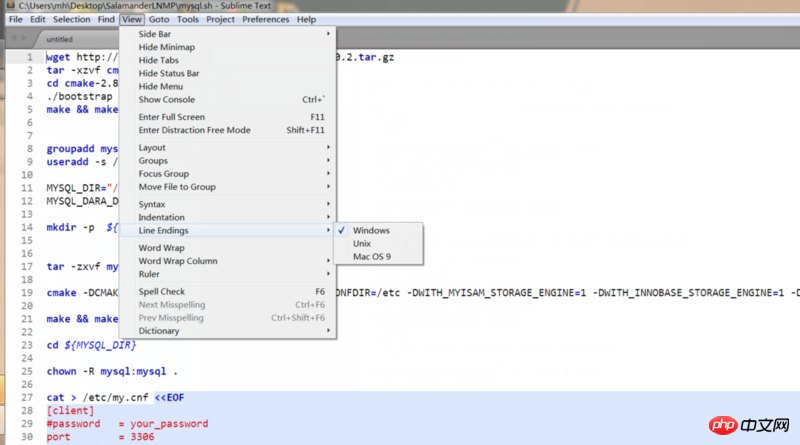Expand the Syntax submenu
Screen dimensions: 800x445
coord(228,204)
